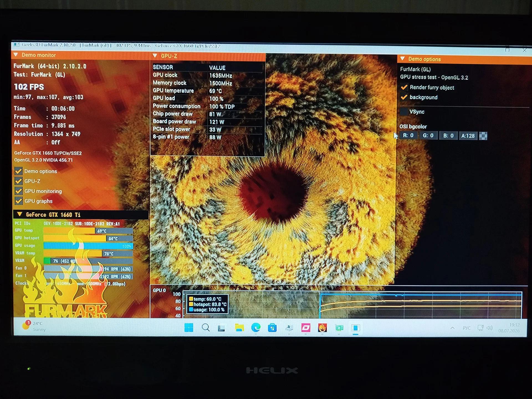Open the Windows Start menu
This screenshot has width=532, height=399.
click(x=189, y=328)
